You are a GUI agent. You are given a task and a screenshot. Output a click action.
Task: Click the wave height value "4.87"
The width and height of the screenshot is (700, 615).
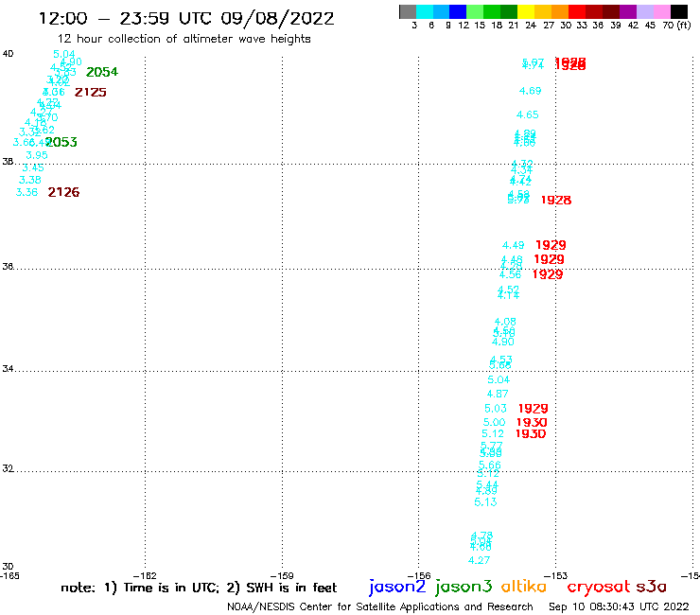coord(498,394)
